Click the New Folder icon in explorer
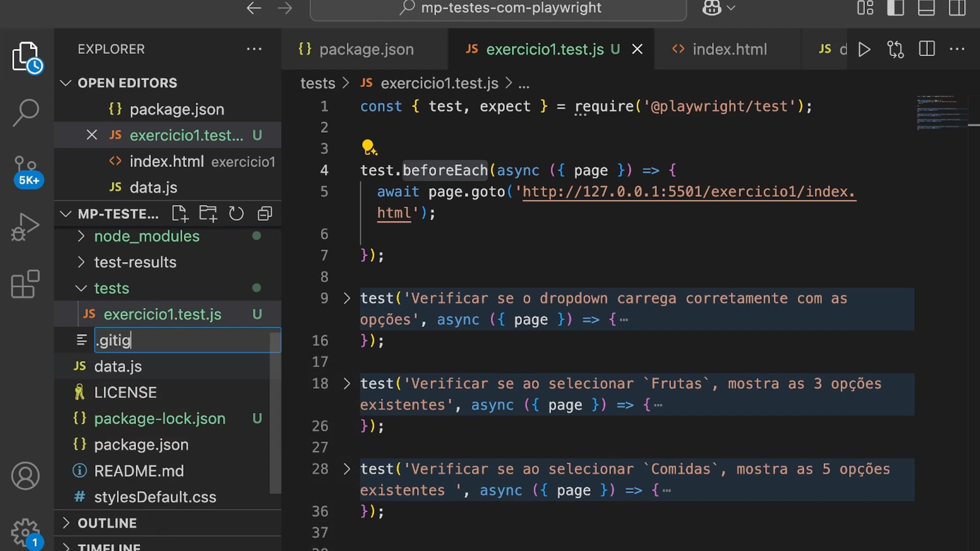This screenshot has height=551, width=980. 208,214
